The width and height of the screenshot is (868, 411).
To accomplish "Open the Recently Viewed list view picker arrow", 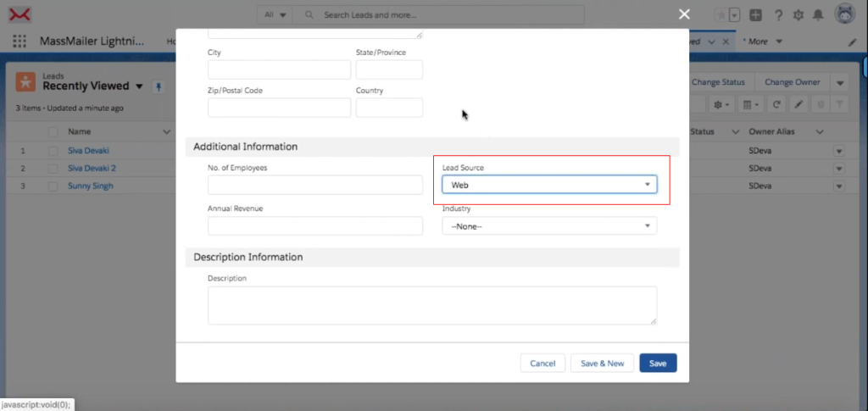I will [x=139, y=86].
